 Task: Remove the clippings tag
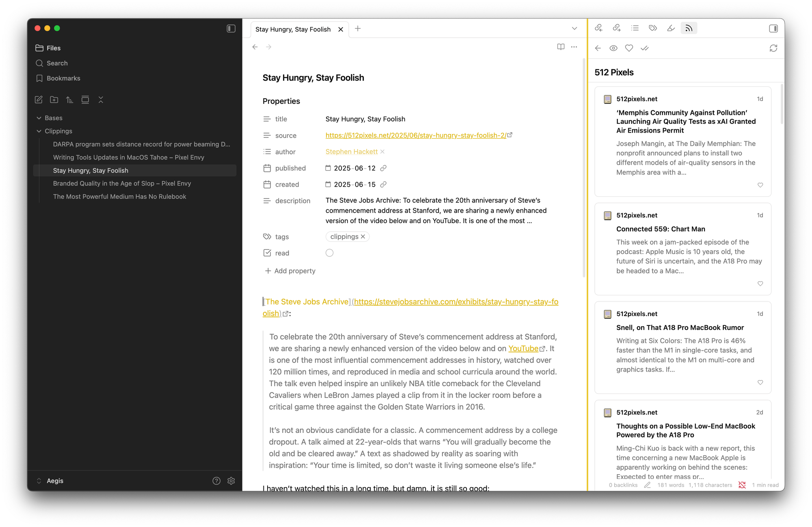click(363, 237)
